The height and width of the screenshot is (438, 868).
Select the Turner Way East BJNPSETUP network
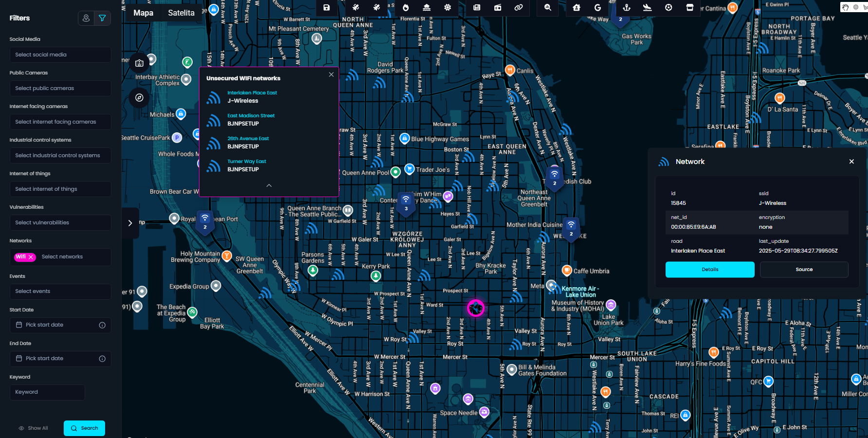click(x=269, y=165)
